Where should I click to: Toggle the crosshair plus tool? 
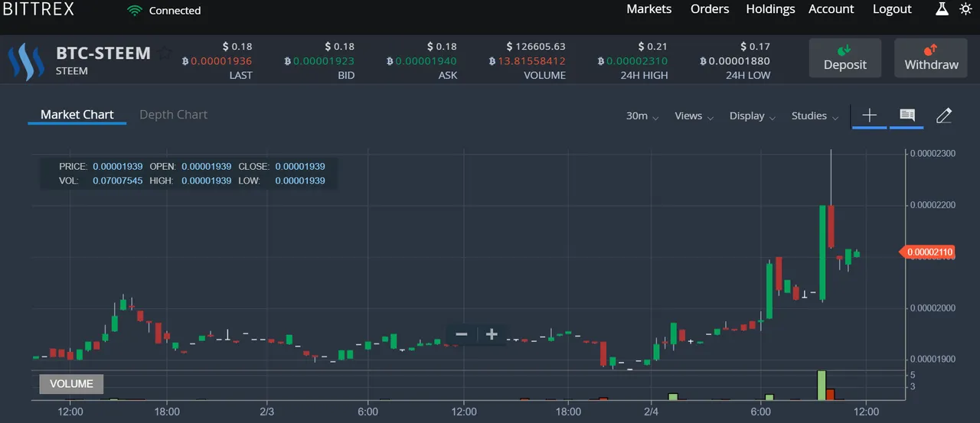870,116
